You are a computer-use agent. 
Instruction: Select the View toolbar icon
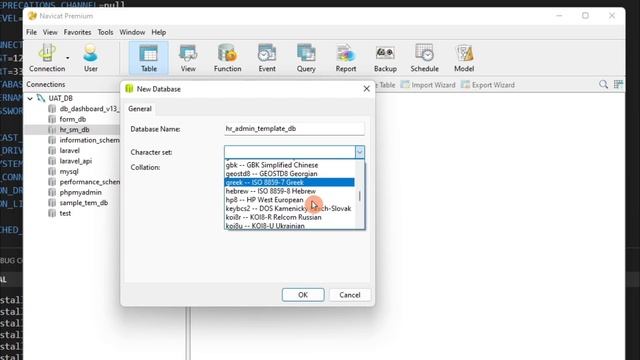[188, 58]
